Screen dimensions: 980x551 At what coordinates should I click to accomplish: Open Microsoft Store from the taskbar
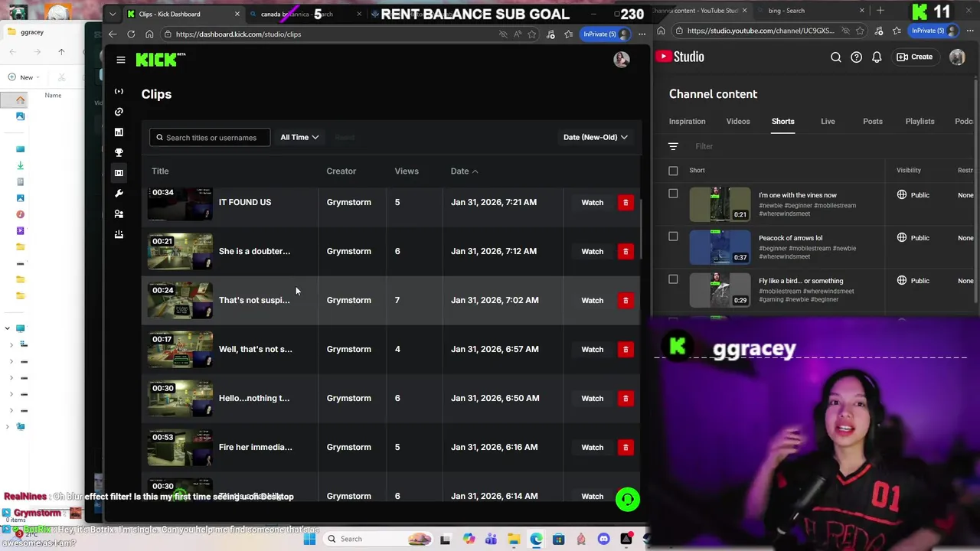tap(559, 539)
